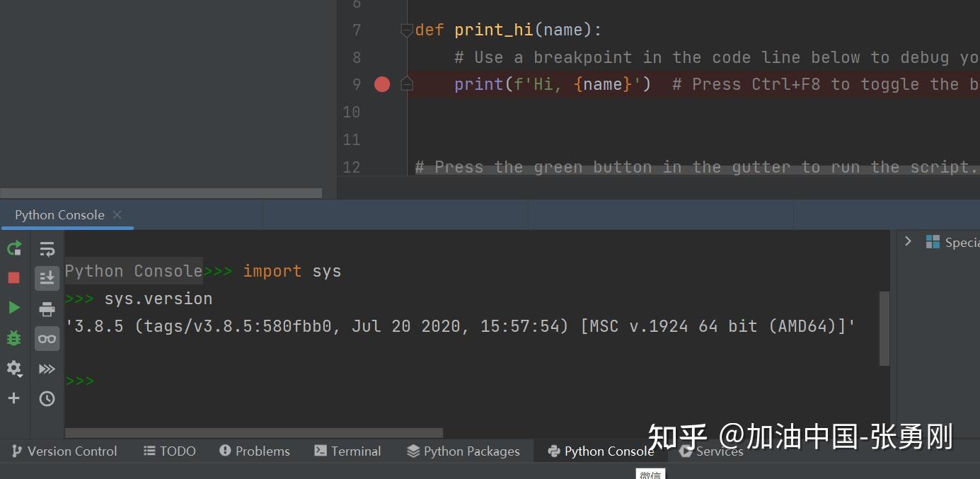Toggle Scroll to End in console

[x=47, y=277]
